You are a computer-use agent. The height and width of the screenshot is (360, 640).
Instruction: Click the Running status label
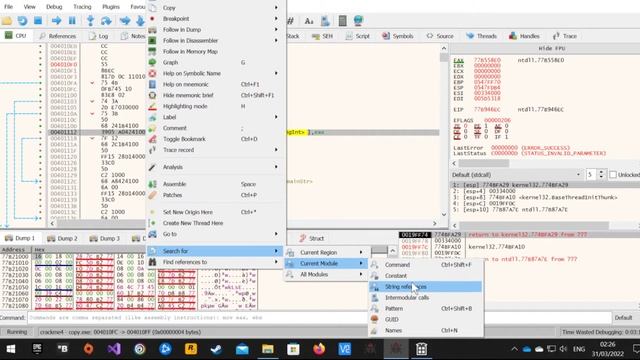(17, 332)
